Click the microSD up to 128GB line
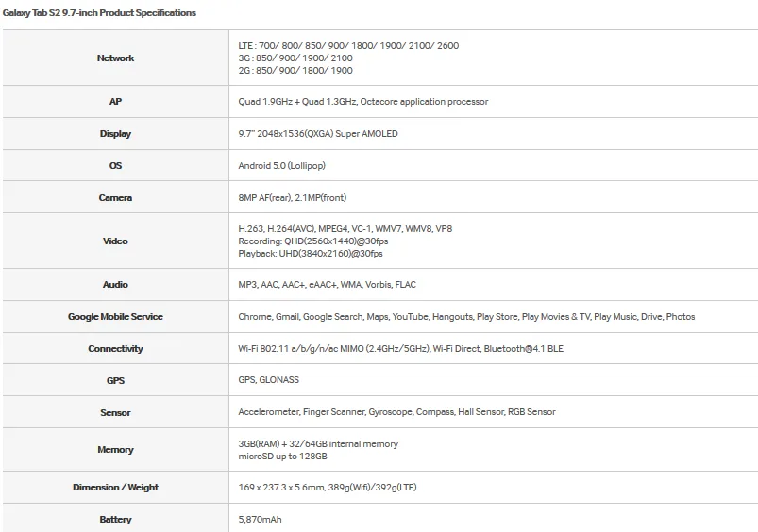The height and width of the screenshot is (532, 758). (282, 457)
